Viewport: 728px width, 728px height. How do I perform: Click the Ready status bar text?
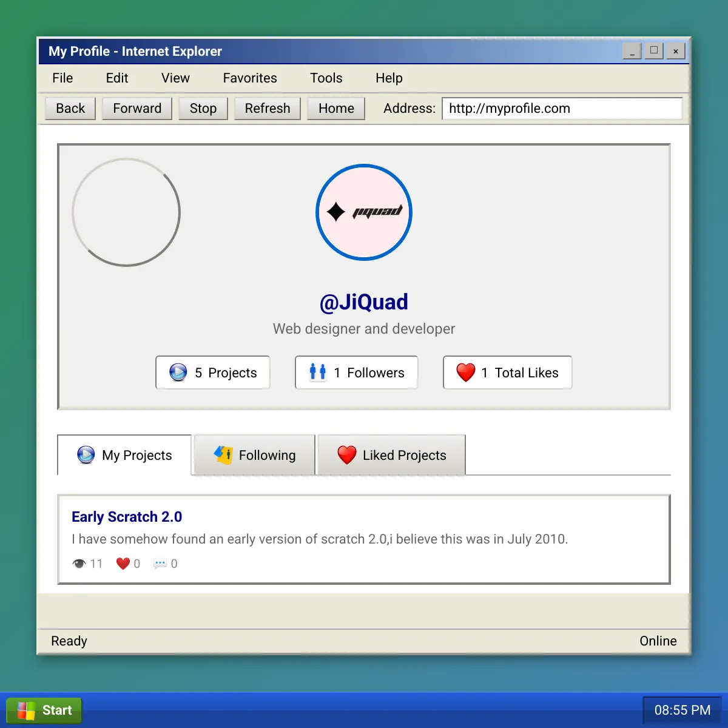[x=69, y=641]
